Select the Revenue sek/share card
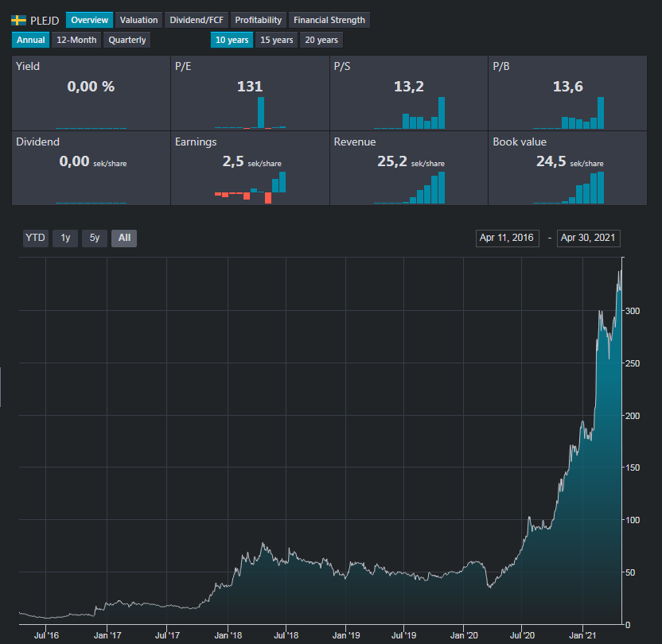This screenshot has width=662, height=644. tap(409, 168)
